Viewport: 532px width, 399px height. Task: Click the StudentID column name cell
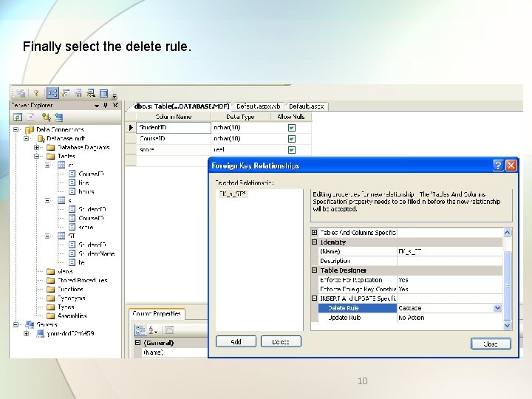(x=174, y=128)
